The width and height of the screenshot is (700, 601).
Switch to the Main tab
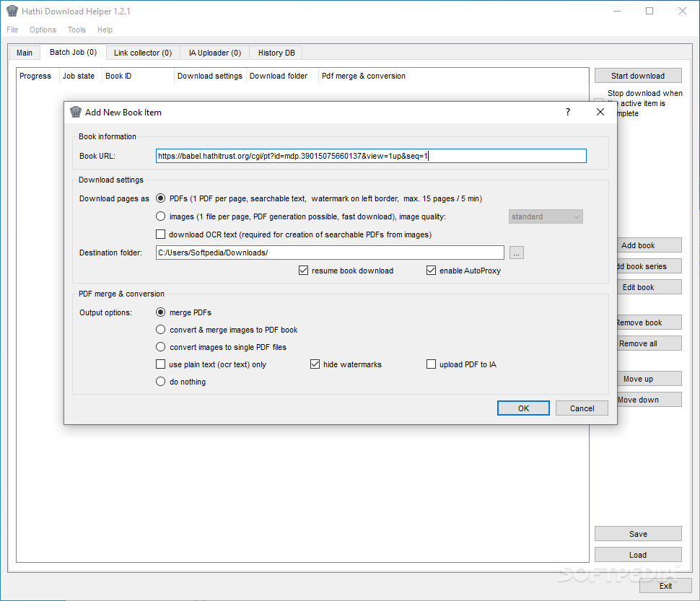(x=25, y=53)
